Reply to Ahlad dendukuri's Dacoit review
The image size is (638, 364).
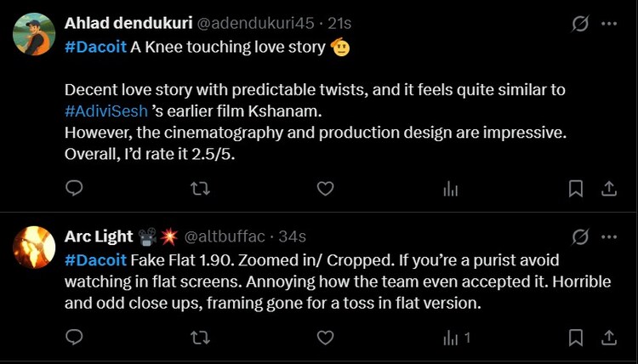point(74,189)
